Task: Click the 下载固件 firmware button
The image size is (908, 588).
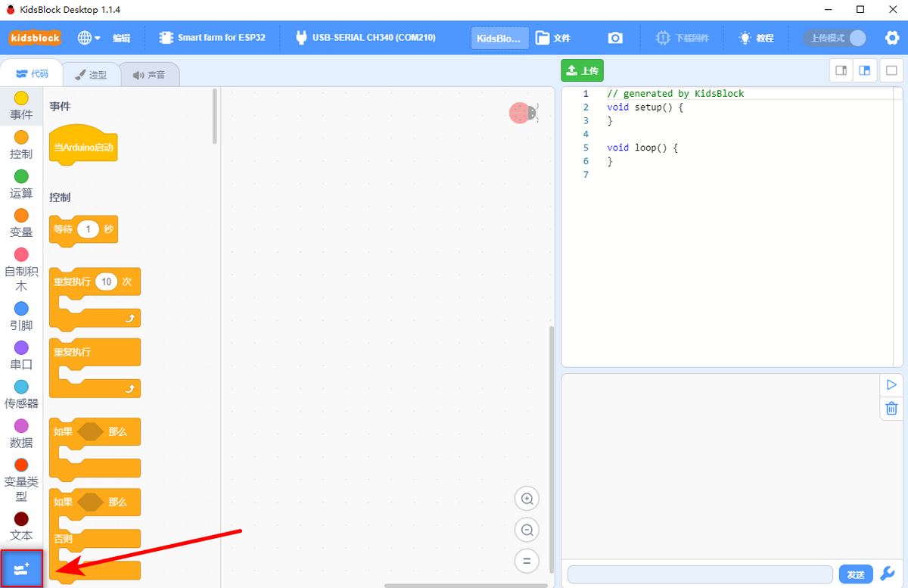Action: pos(683,38)
